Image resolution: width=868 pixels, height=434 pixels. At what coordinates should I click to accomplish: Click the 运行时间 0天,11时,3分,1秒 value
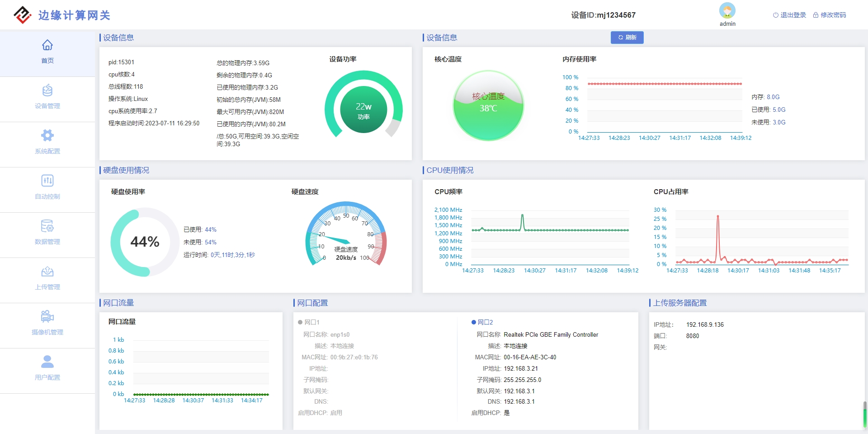tap(233, 255)
